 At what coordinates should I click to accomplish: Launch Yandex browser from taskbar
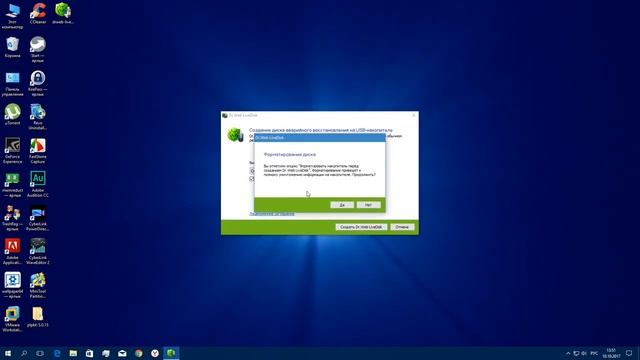155,353
